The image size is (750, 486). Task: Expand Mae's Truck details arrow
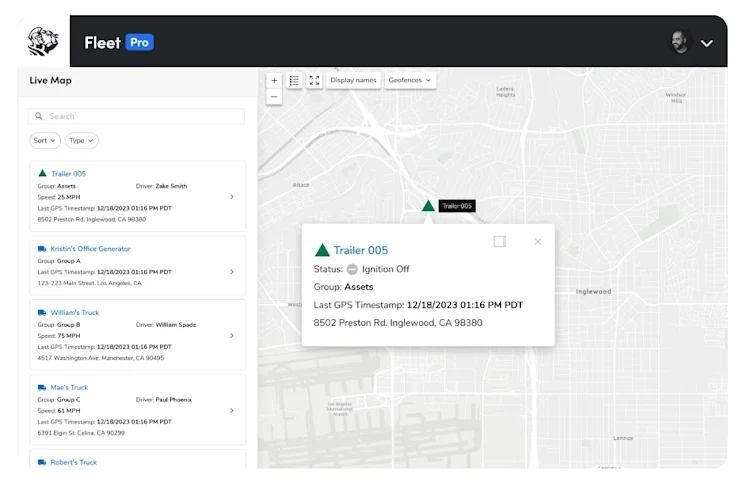(232, 410)
